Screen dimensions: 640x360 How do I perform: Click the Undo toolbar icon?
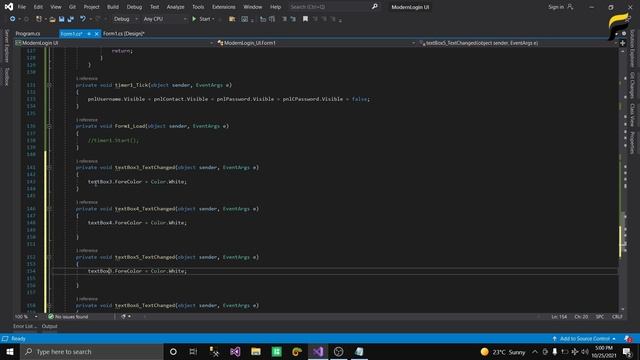tap(83, 19)
